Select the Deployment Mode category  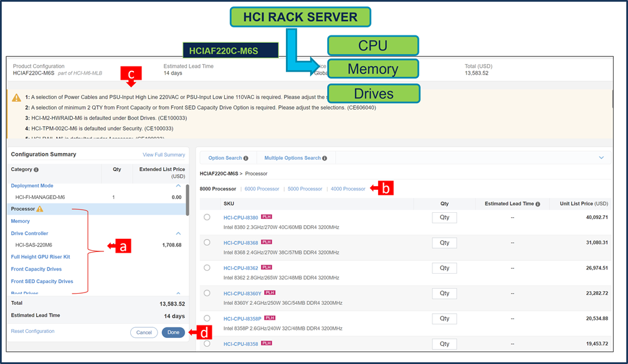pos(32,186)
